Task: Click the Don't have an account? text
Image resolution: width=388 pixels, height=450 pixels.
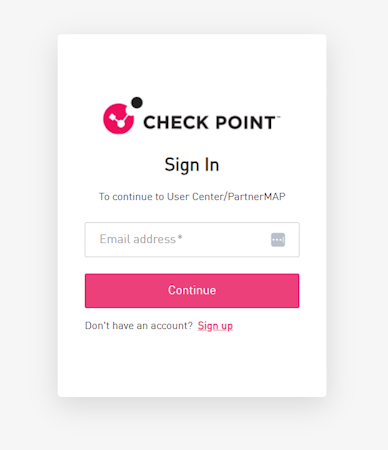Action: pos(139,325)
